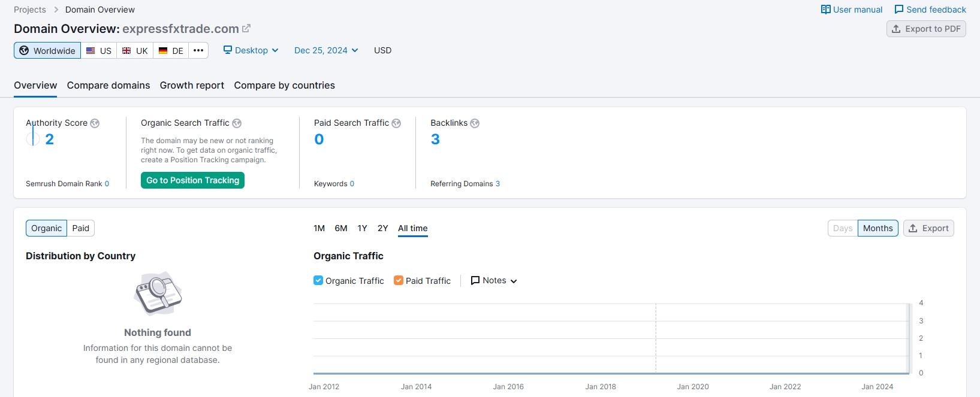This screenshot has height=397, width=980.
Task: Select Months chart granularity
Action: pyautogui.click(x=878, y=228)
